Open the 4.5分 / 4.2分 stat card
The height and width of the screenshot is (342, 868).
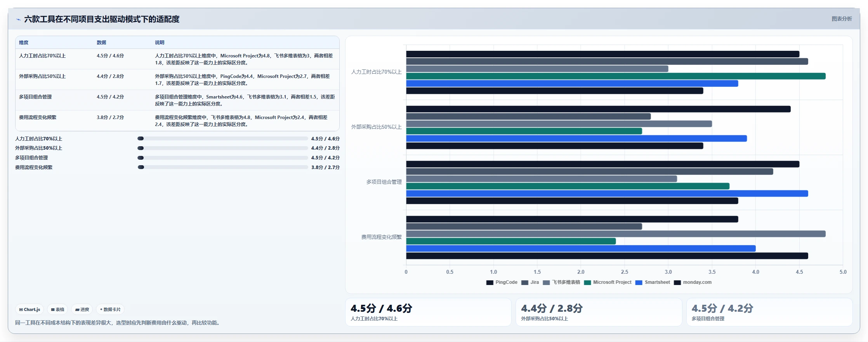pos(769,312)
